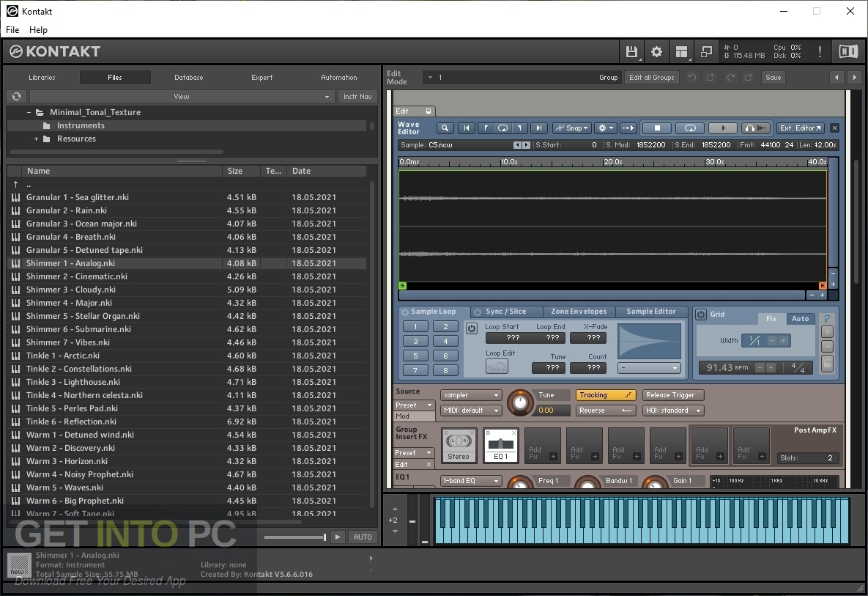Toggle the Sync / Slice power button
The width and height of the screenshot is (868, 596).
477,312
